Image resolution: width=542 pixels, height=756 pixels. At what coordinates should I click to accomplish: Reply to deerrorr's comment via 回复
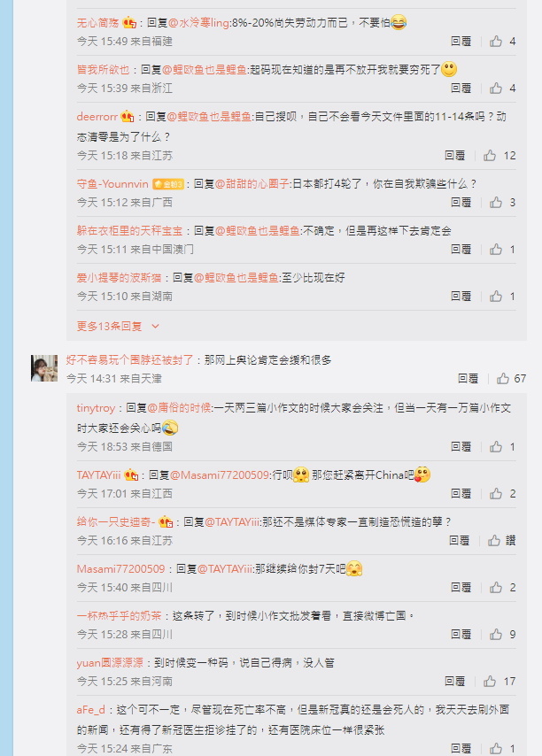pyautogui.click(x=454, y=156)
